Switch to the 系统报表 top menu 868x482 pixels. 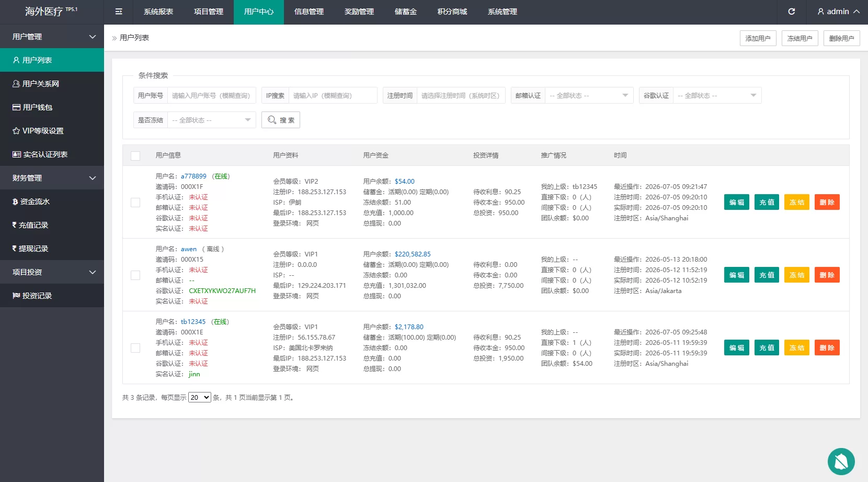pos(158,12)
